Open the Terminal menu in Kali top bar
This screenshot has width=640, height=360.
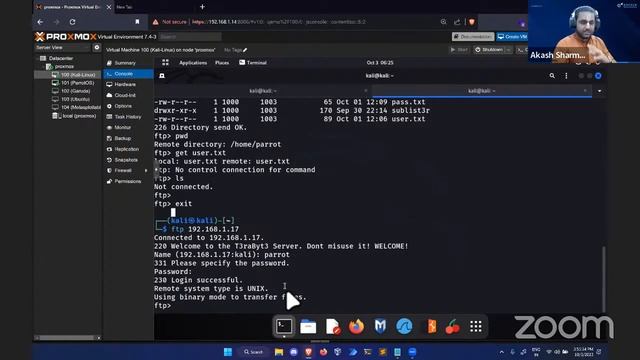[253, 63]
